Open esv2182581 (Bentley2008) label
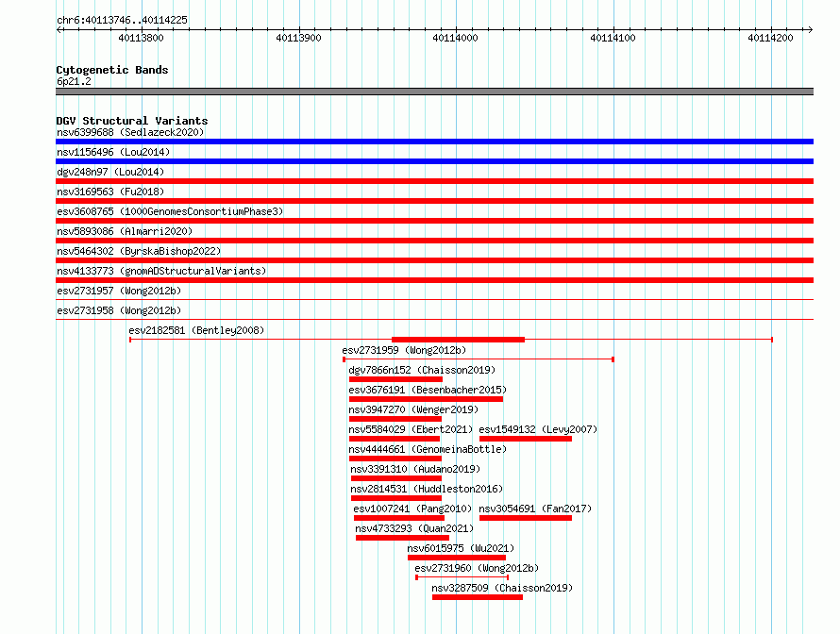 pos(196,330)
